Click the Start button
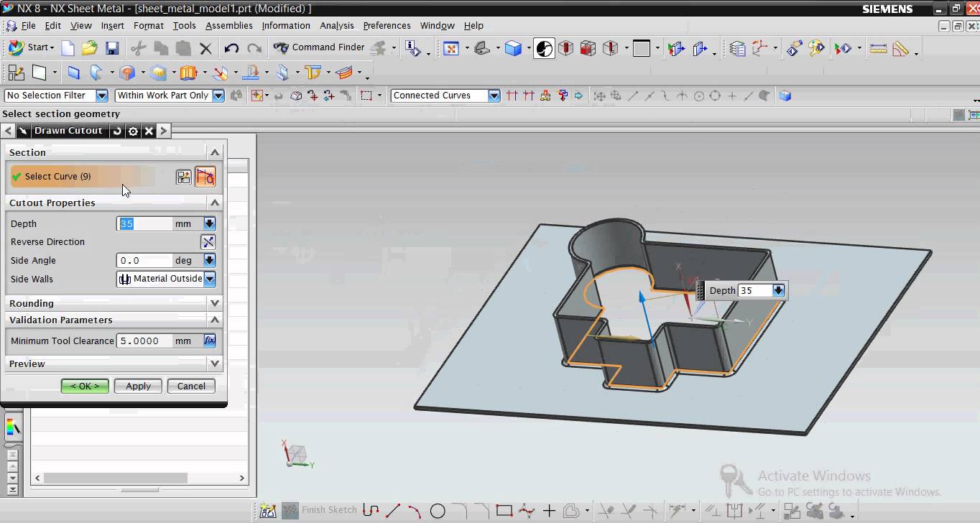The width and height of the screenshot is (980, 523). point(30,47)
